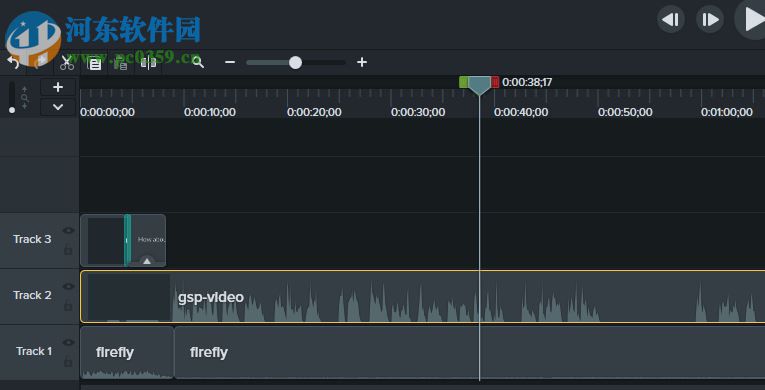Click the red out-point selection handle
Viewport: 765px width, 390px height.
click(495, 82)
